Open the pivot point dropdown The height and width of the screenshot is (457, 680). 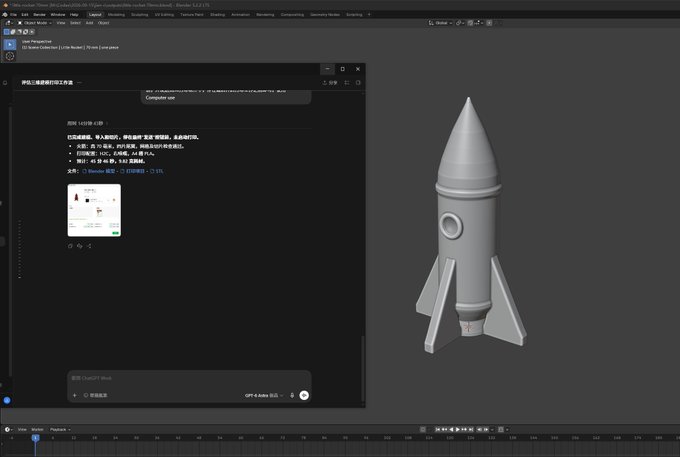(460, 23)
